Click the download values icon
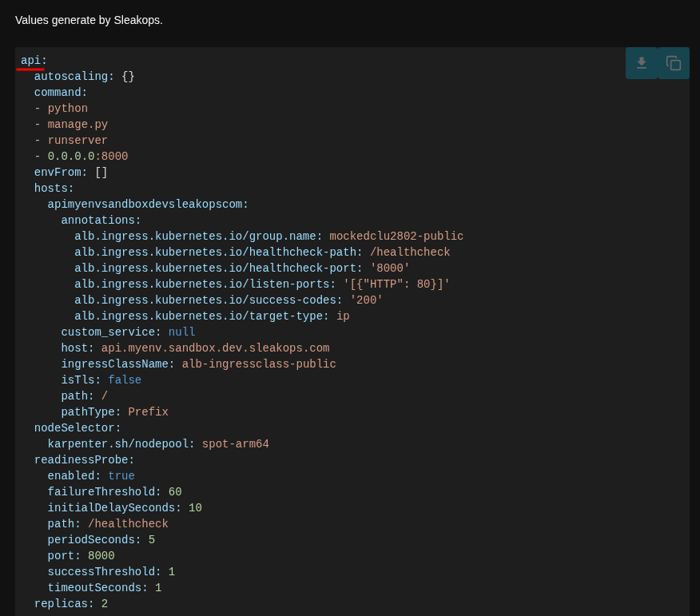This screenshot has height=616, width=700. [x=642, y=63]
